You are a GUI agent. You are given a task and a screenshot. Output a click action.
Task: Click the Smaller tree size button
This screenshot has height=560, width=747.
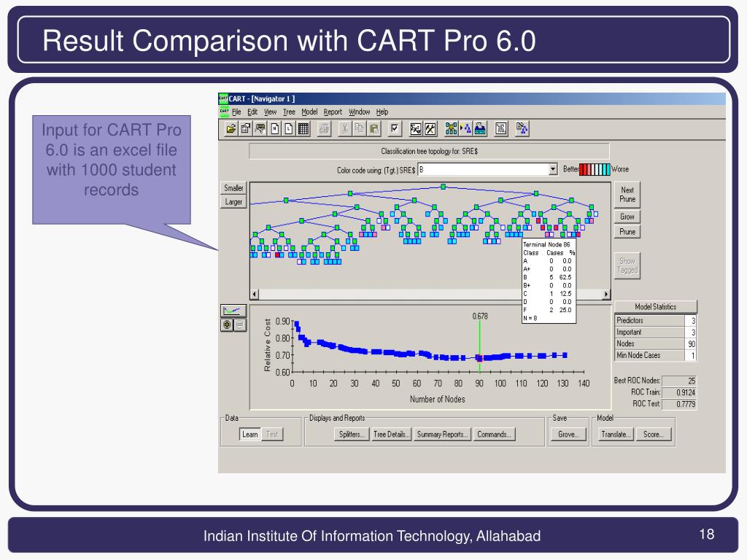coord(233,188)
